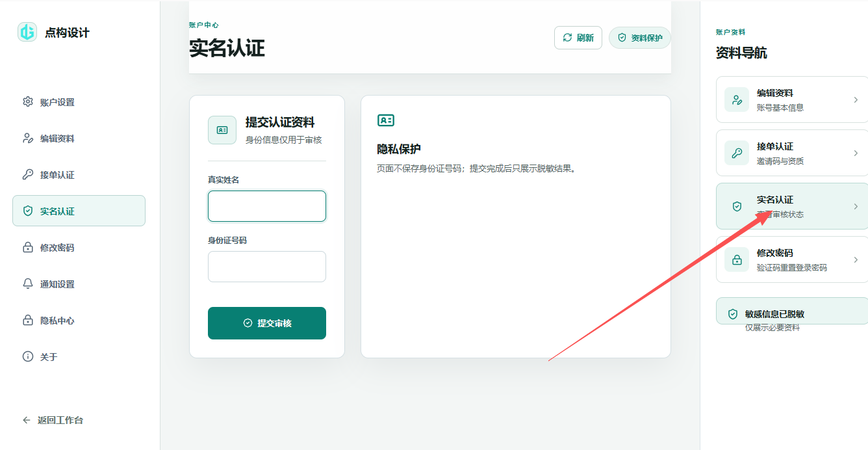Click the lock icon beside 修改密码 in sidebar

point(27,247)
